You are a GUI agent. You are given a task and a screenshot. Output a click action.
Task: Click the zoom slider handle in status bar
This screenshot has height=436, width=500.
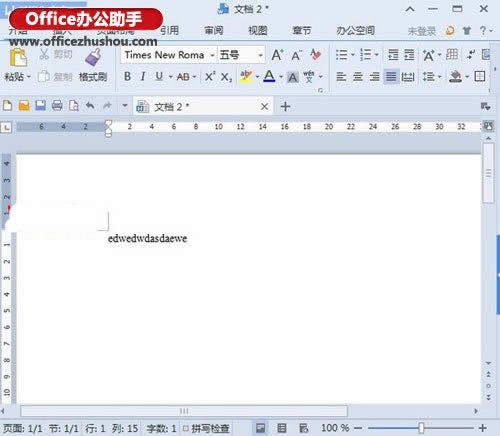(421, 428)
